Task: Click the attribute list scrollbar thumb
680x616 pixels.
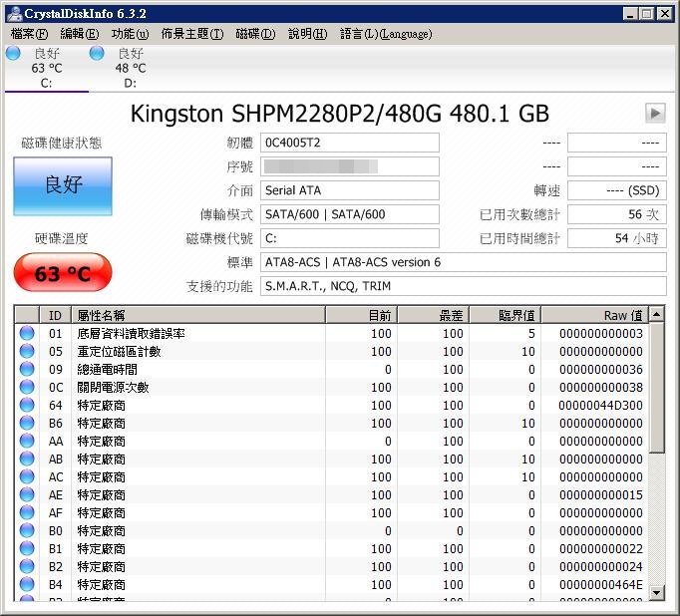Action: point(657,388)
